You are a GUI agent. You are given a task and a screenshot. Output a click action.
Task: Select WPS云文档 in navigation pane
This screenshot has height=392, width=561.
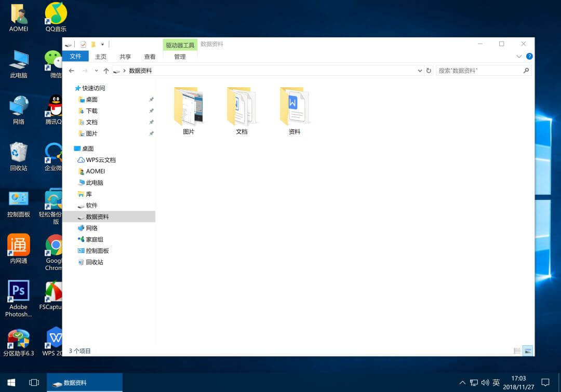(101, 160)
